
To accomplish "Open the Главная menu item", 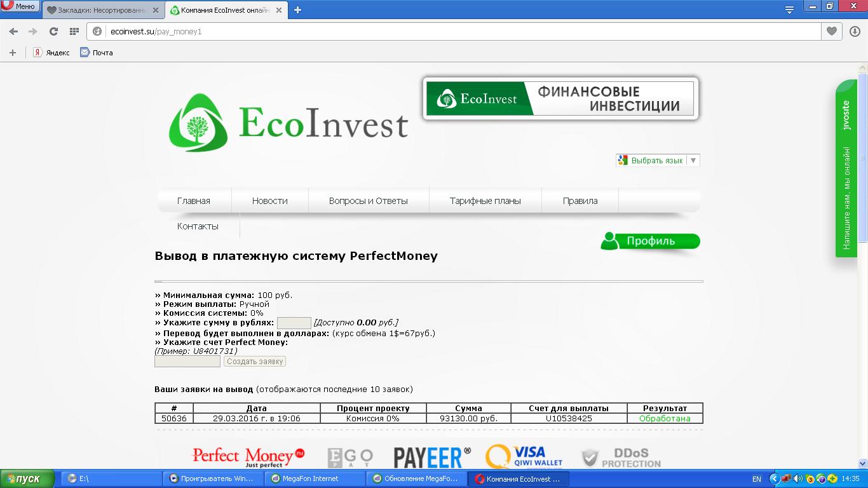I will point(194,201).
